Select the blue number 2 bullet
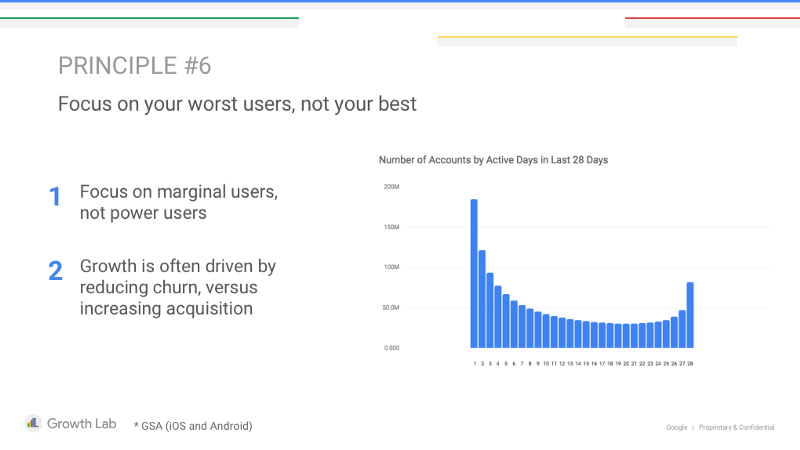 56,271
